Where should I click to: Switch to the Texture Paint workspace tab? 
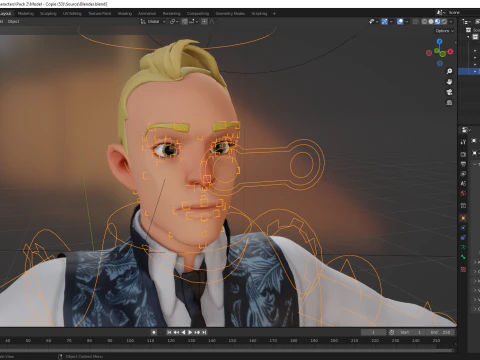[x=100, y=14]
